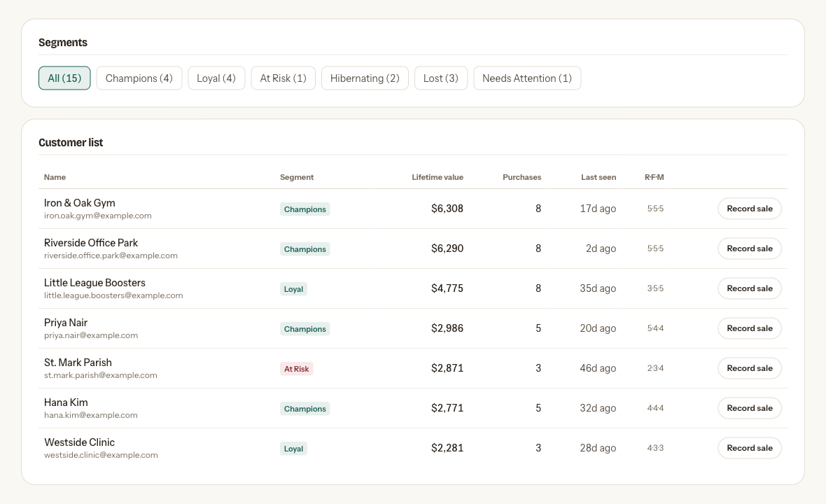
Task: Record sale for Hana Kim
Action: (x=750, y=408)
